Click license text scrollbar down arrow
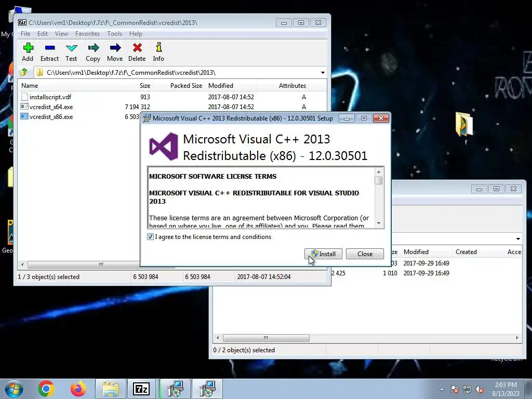Image resolution: width=532 pixels, height=399 pixels. [379, 223]
